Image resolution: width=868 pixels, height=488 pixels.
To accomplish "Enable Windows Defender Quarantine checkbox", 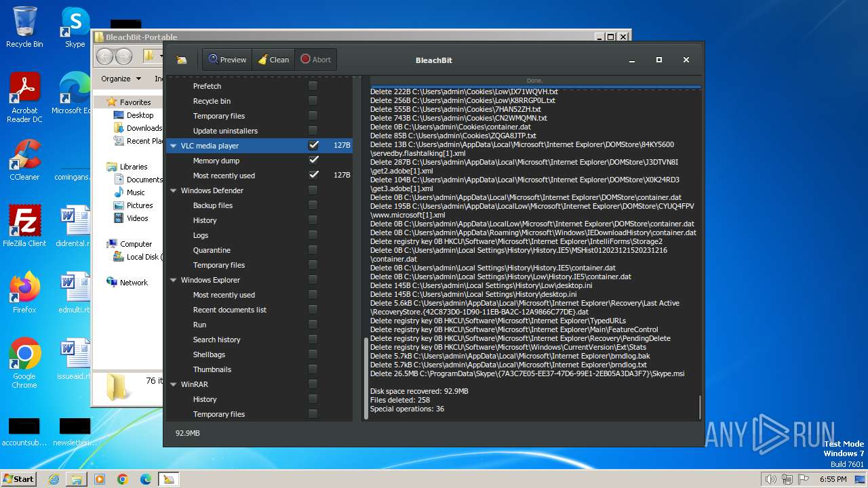I will (x=313, y=250).
